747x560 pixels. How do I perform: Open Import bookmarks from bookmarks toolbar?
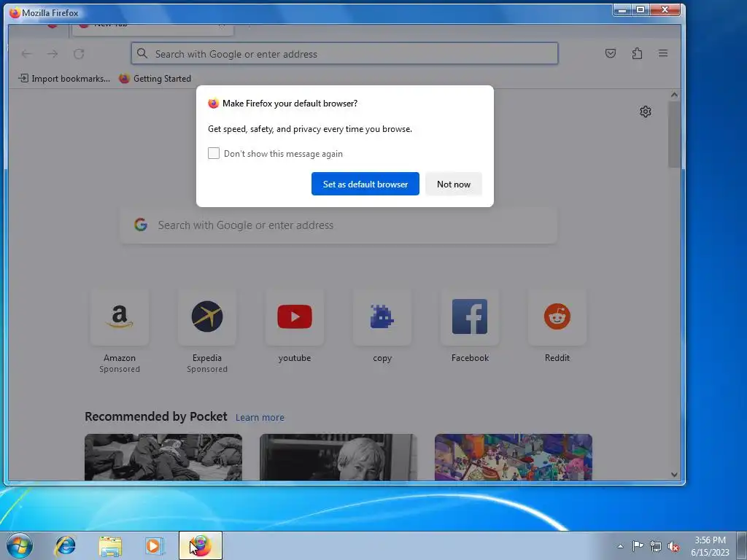pyautogui.click(x=64, y=79)
